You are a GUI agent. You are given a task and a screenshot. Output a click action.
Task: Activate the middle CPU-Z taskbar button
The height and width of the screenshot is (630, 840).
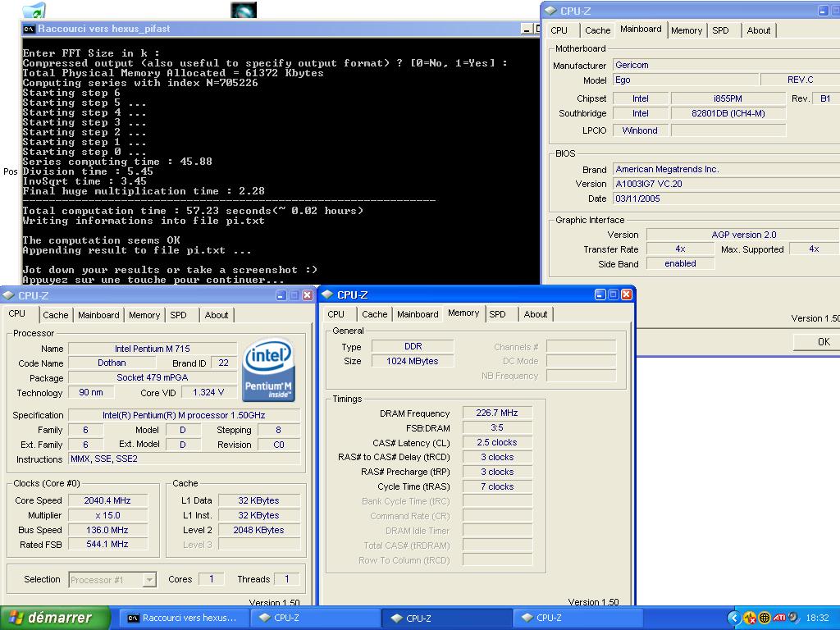click(447, 618)
